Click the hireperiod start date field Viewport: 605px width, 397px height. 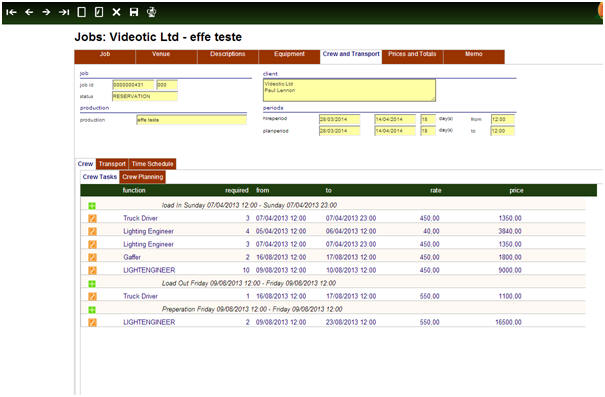(340, 119)
